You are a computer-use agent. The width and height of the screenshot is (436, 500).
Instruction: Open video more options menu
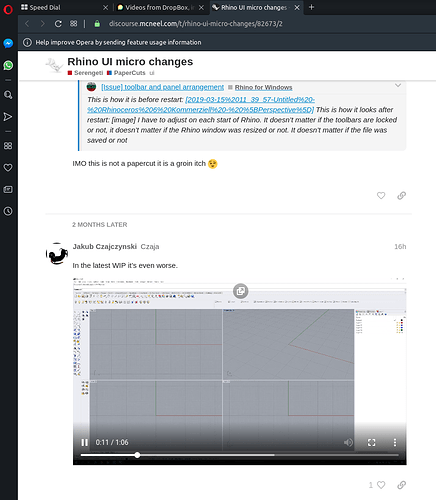coord(395,442)
